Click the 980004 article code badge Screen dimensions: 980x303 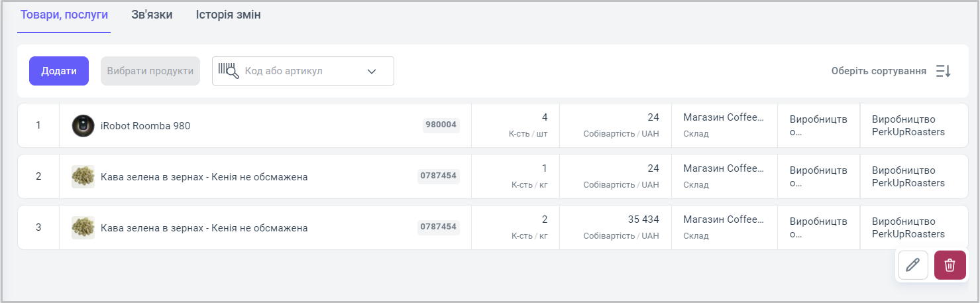pyautogui.click(x=441, y=125)
